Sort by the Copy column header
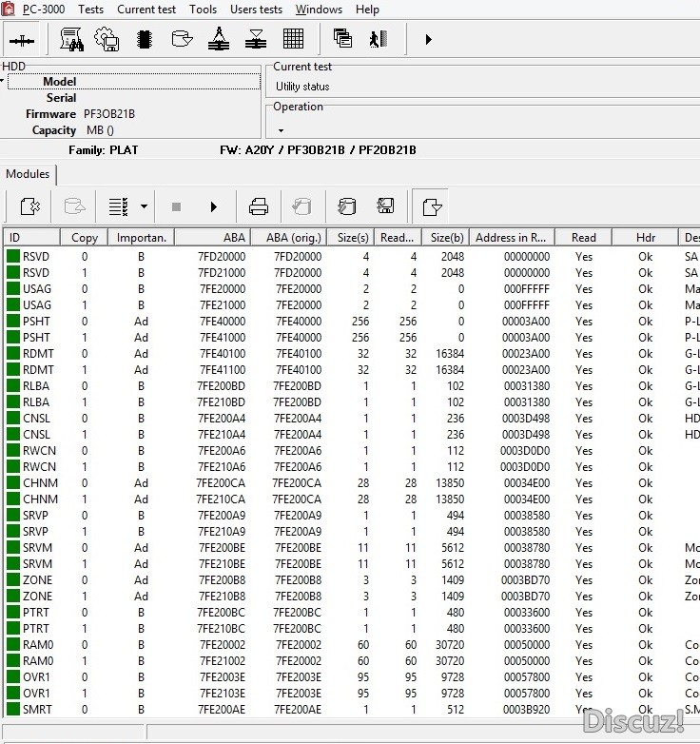This screenshot has height=744, width=700. tap(85, 238)
